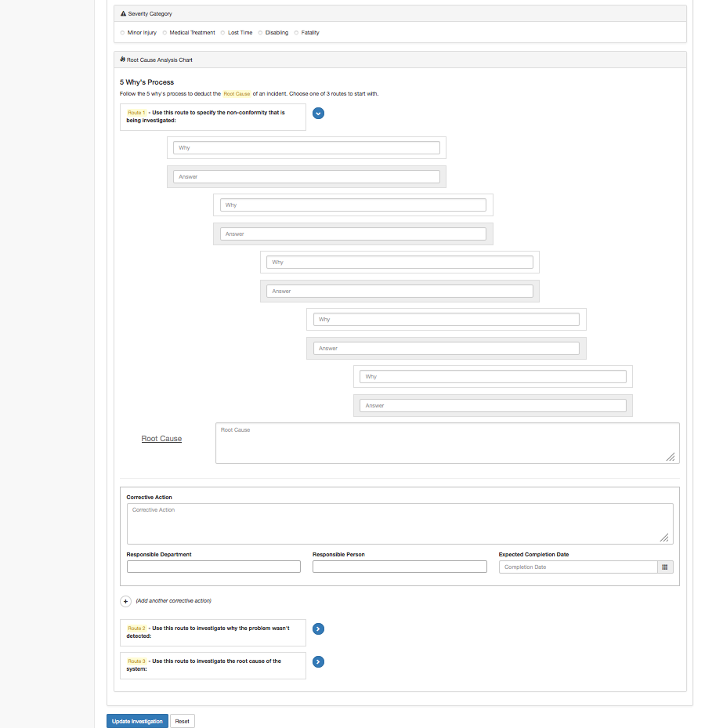
Task: Click the first Answer input field
Action: click(x=306, y=177)
